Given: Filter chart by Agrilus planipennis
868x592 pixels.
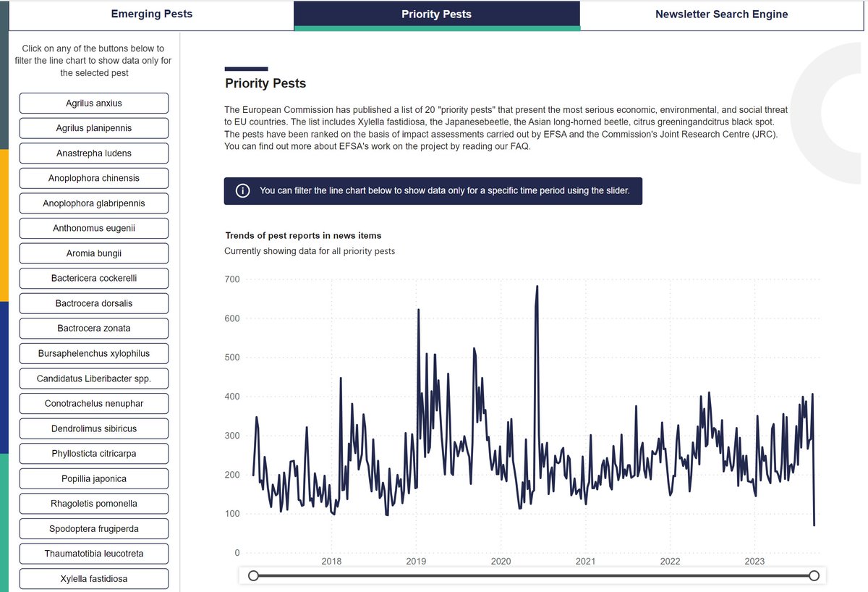Looking at the screenshot, I should (94, 128).
